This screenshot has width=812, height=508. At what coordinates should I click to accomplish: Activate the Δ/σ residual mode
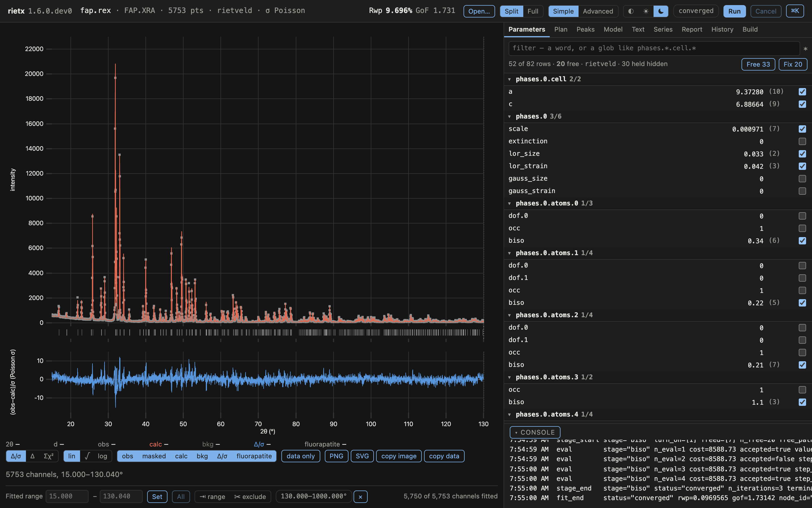16,456
